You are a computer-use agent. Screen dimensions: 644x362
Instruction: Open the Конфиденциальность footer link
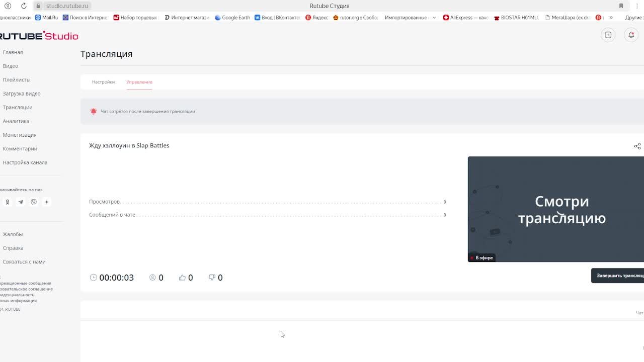click(x=17, y=295)
